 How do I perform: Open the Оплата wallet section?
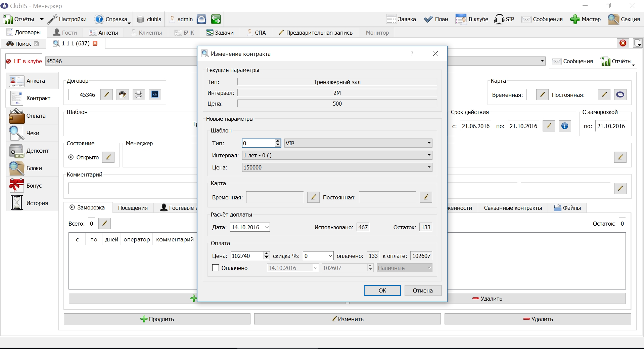point(32,116)
